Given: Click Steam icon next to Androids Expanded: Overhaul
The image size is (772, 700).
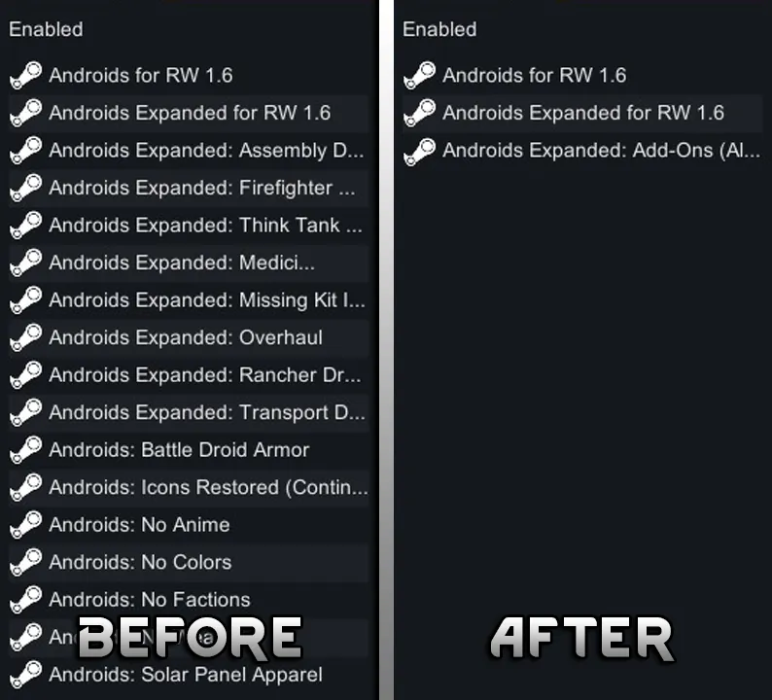Looking at the screenshot, I should tap(26, 338).
